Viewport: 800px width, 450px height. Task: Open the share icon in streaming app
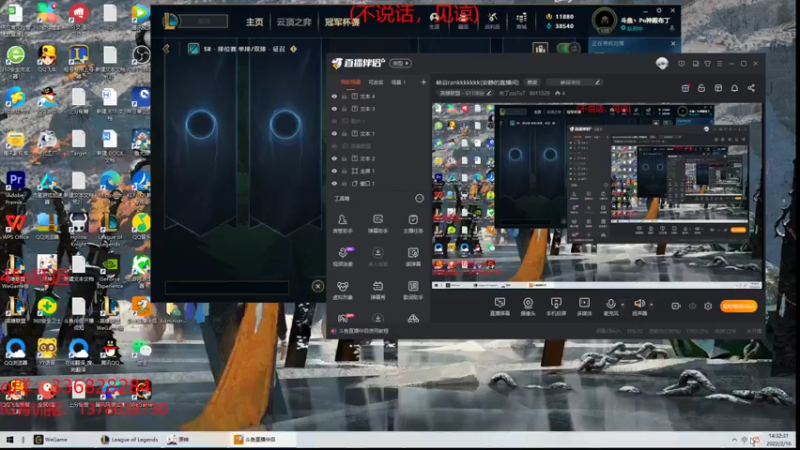pyautogui.click(x=751, y=88)
